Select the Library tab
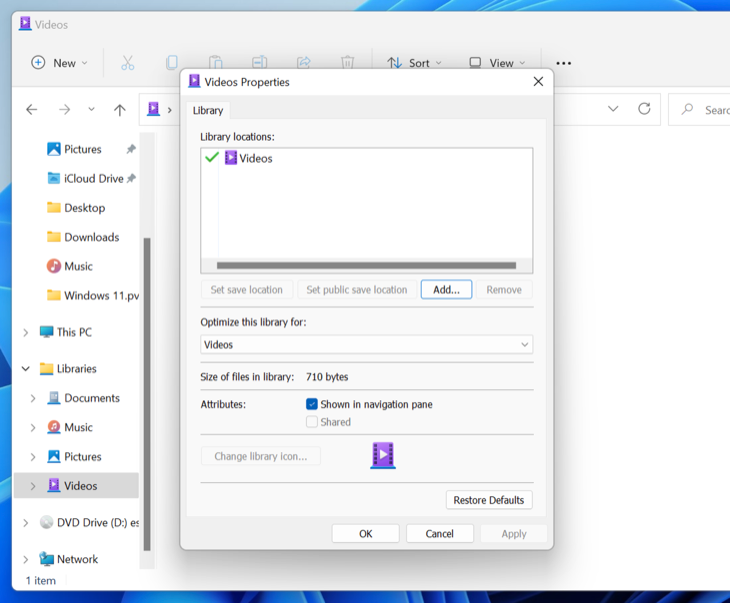This screenshot has height=603, width=730. pos(208,110)
